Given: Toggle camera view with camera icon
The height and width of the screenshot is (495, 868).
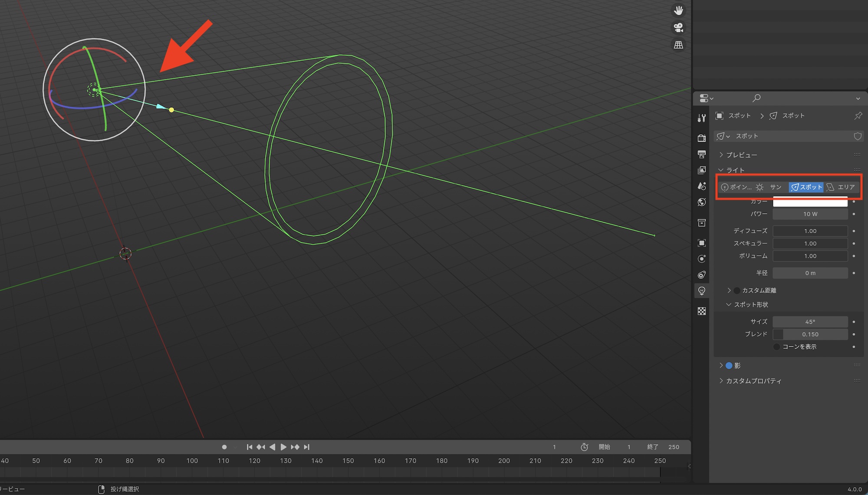Looking at the screenshot, I should (678, 28).
